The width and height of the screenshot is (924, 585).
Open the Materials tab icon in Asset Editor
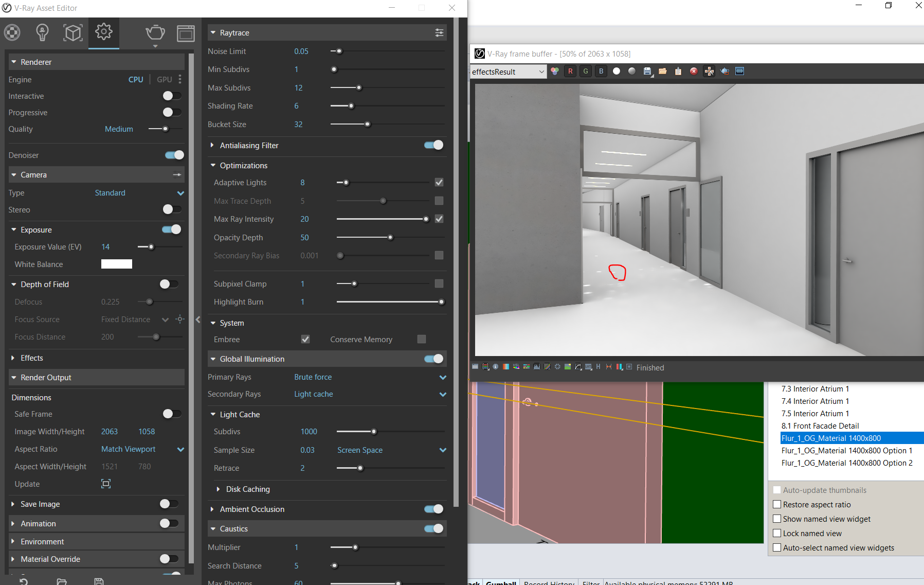tap(12, 33)
